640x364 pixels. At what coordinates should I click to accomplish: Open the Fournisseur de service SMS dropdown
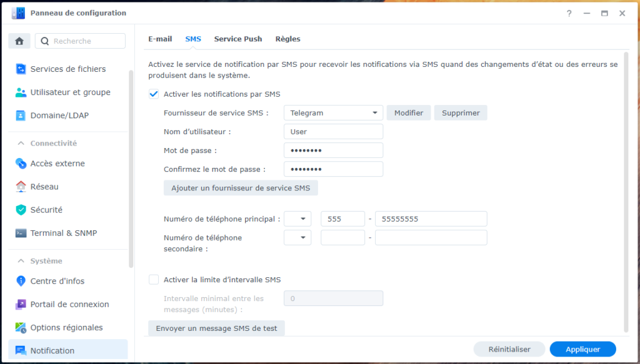(332, 113)
